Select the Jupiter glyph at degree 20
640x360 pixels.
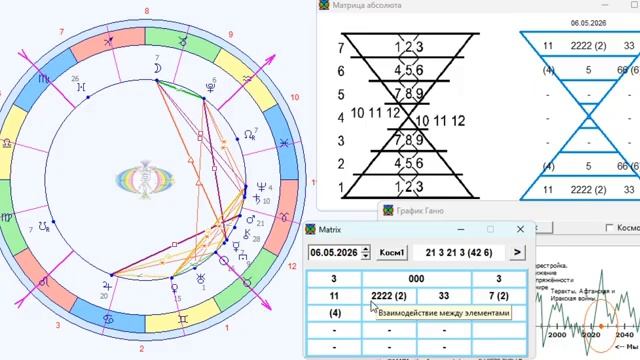coord(107,285)
